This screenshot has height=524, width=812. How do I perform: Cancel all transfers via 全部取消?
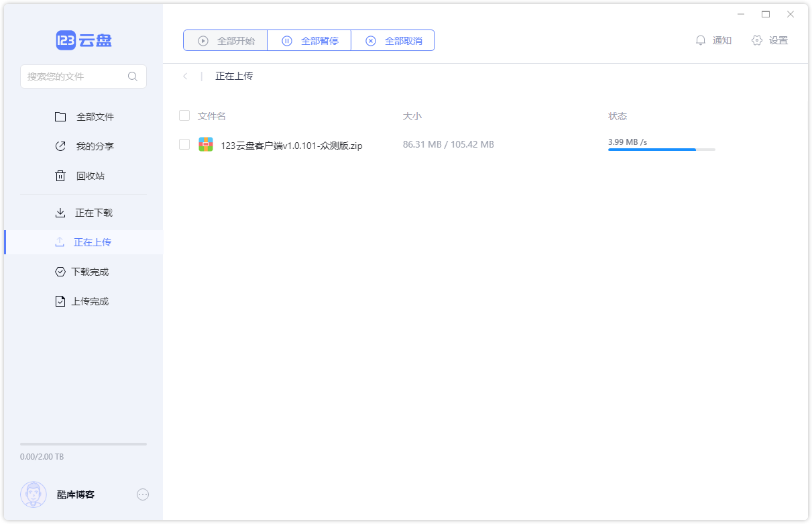click(392, 40)
